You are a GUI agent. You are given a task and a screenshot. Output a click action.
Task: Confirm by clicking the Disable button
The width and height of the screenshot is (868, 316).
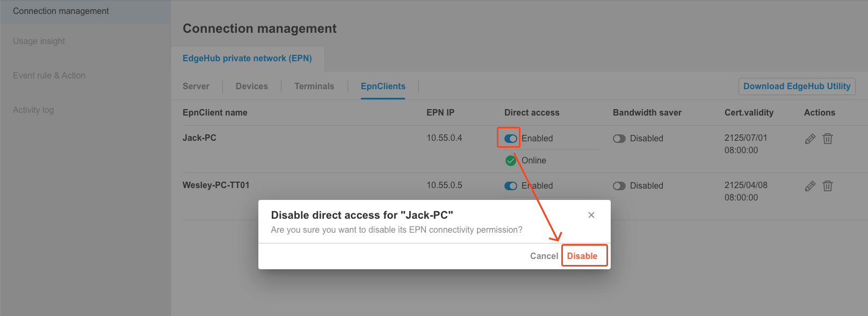pyautogui.click(x=584, y=256)
